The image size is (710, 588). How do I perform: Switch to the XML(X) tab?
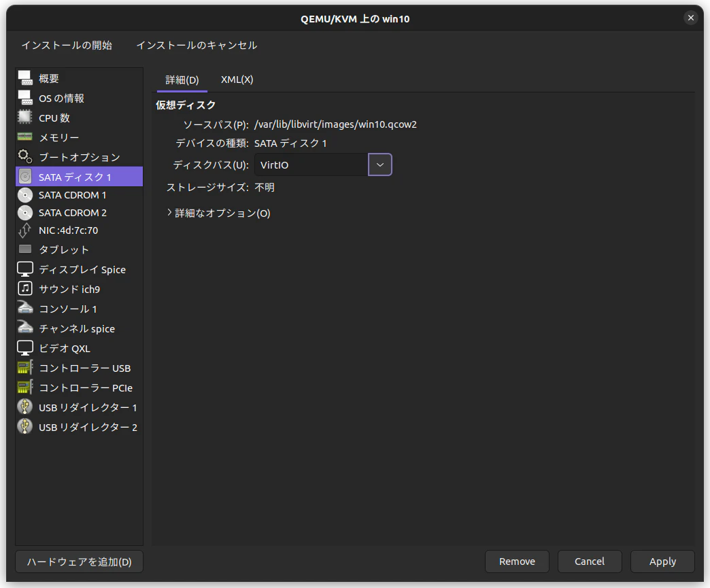coord(237,80)
